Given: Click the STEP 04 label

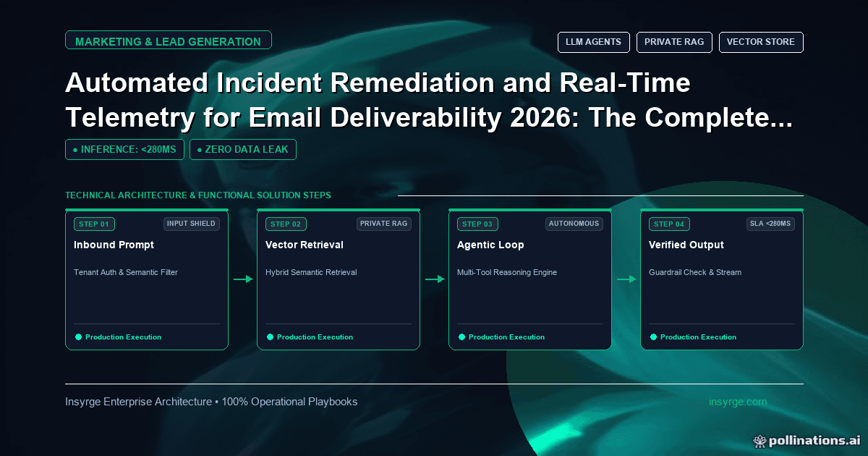Looking at the screenshot, I should [669, 224].
